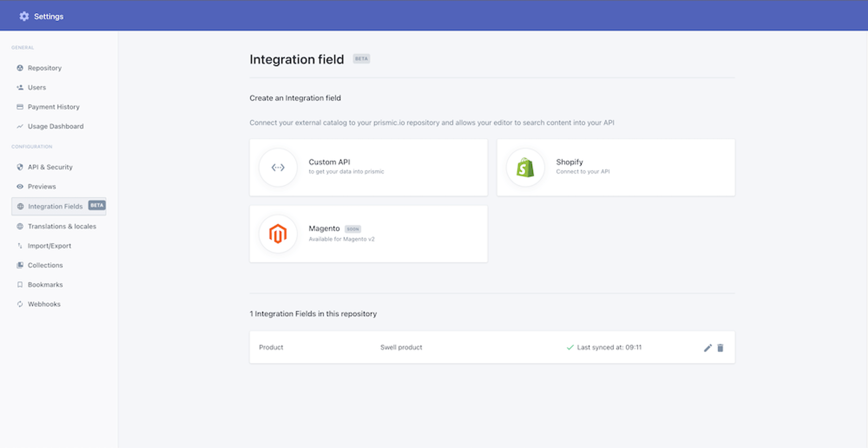The height and width of the screenshot is (448, 868).
Task: Click the Custom API integration icon
Action: (x=278, y=166)
